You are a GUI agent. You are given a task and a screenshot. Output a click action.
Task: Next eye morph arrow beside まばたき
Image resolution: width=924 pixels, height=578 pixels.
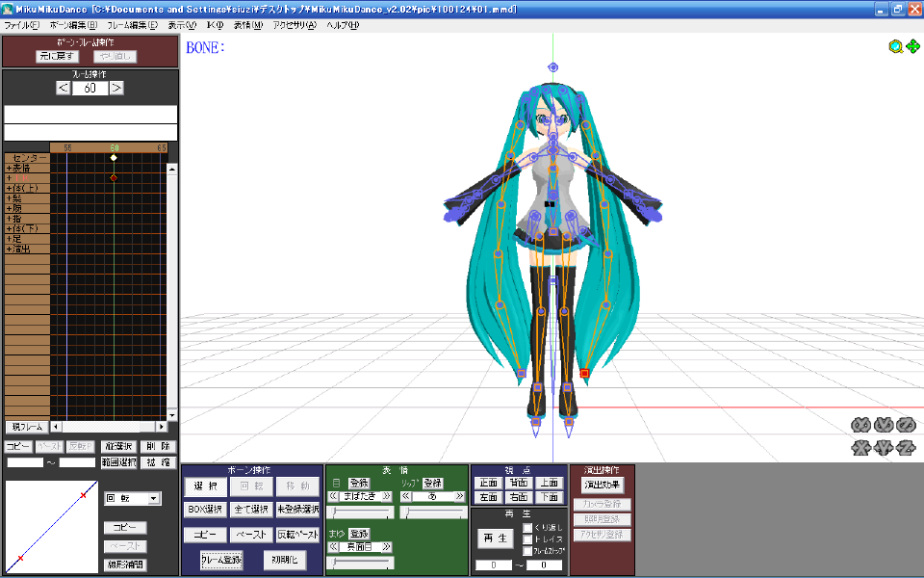pyautogui.click(x=387, y=496)
